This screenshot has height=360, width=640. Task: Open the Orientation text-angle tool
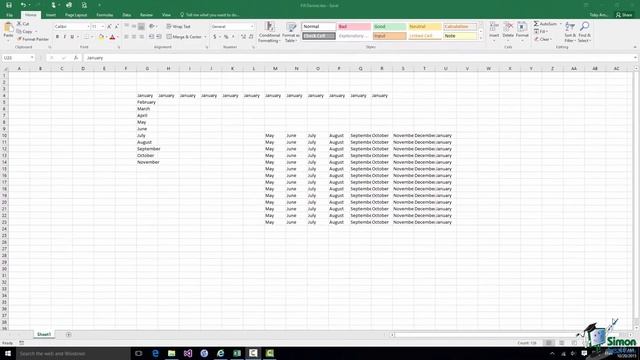click(152, 27)
